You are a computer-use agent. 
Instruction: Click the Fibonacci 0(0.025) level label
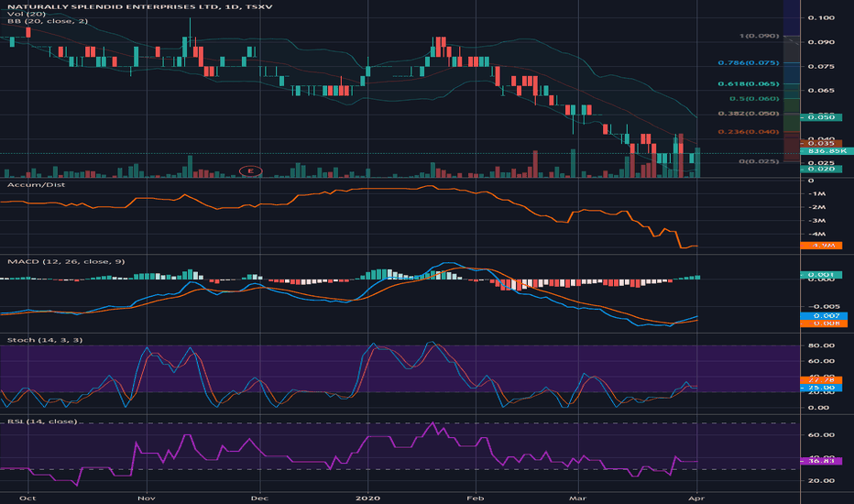pyautogui.click(x=759, y=161)
